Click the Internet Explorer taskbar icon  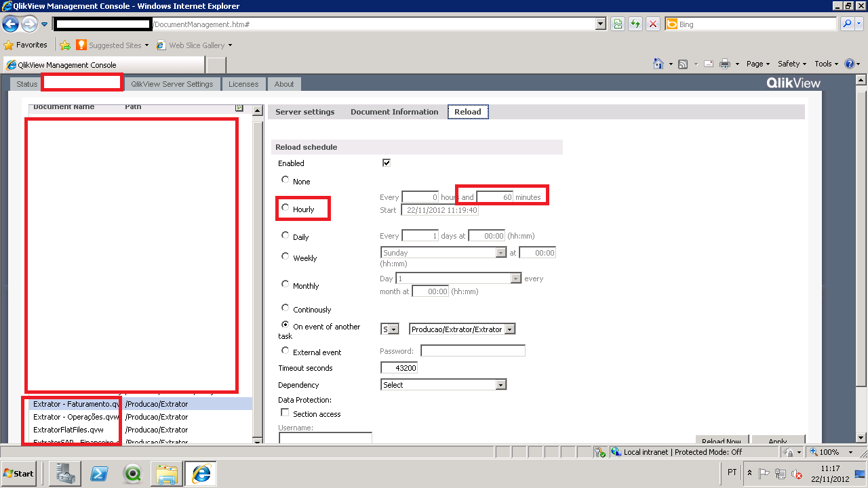201,474
